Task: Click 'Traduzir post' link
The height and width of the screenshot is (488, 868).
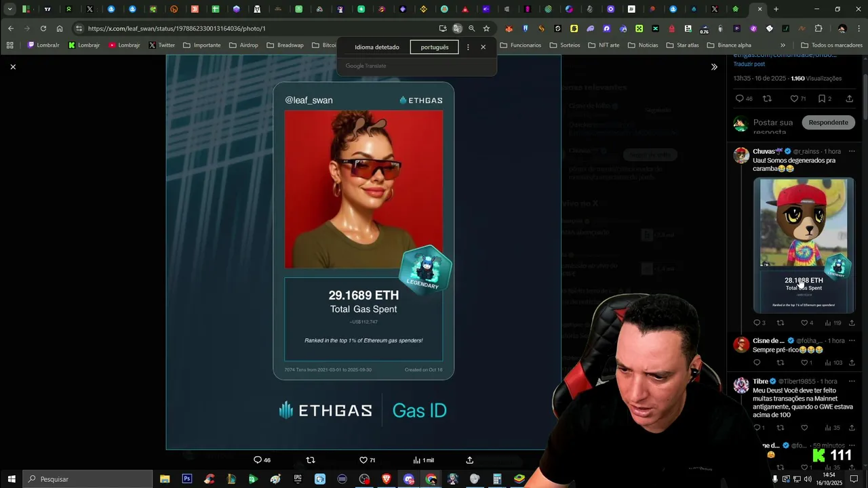Action: (x=749, y=64)
